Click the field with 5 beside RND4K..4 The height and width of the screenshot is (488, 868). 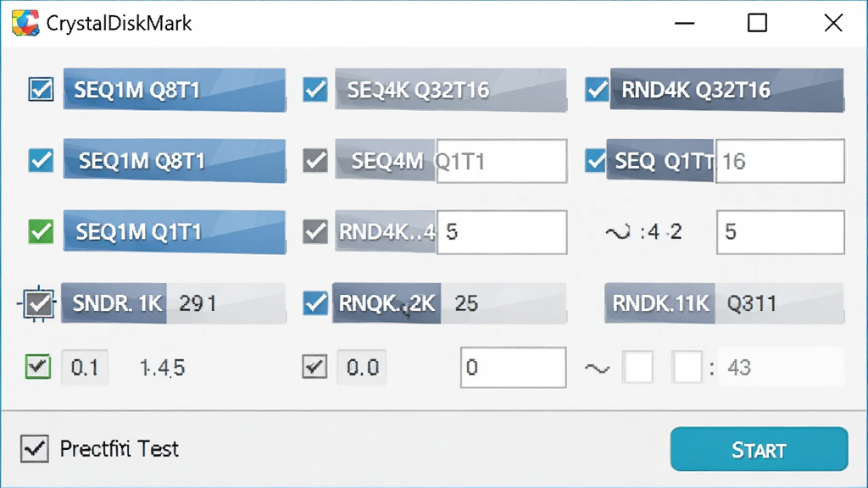click(502, 232)
